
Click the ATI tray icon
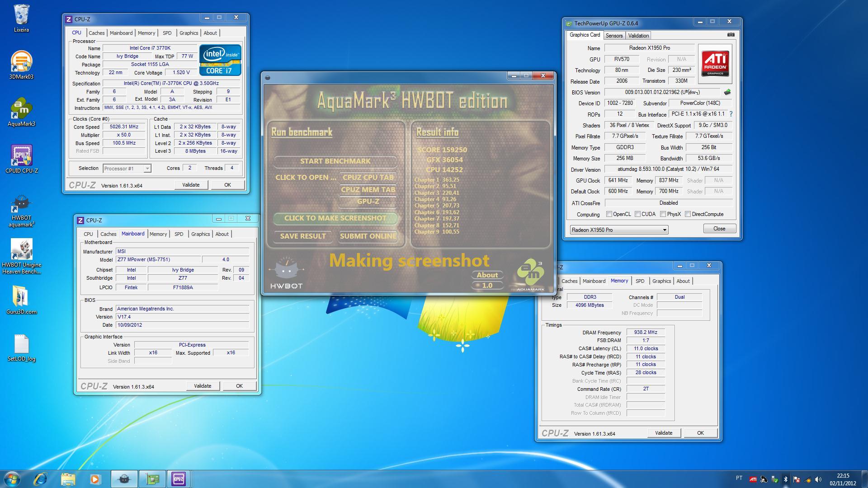click(x=753, y=479)
